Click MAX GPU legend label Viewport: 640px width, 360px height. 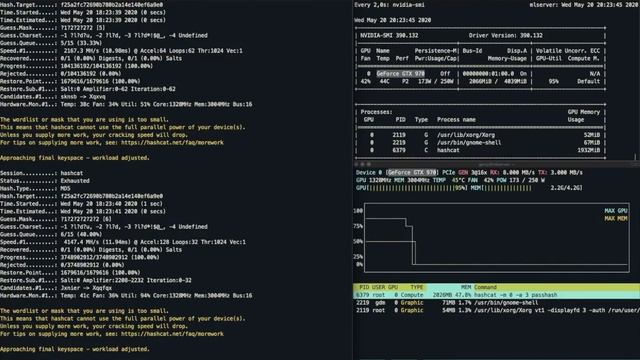pyautogui.click(x=616, y=211)
